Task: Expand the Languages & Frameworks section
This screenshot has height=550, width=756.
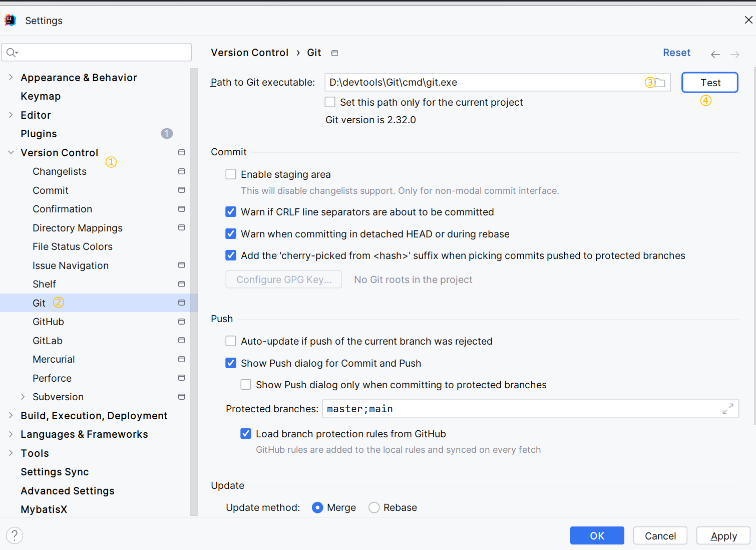Action: 11,434
